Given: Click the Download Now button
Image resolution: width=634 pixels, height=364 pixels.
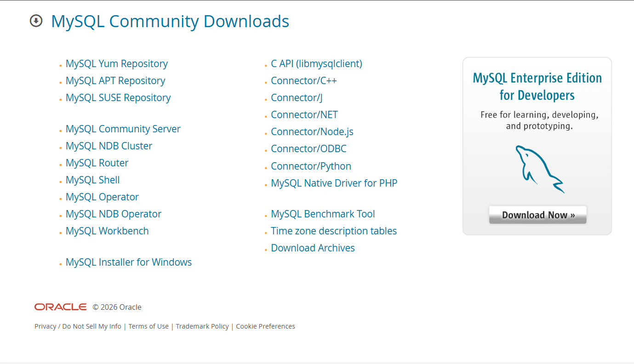Looking at the screenshot, I should 538,215.
